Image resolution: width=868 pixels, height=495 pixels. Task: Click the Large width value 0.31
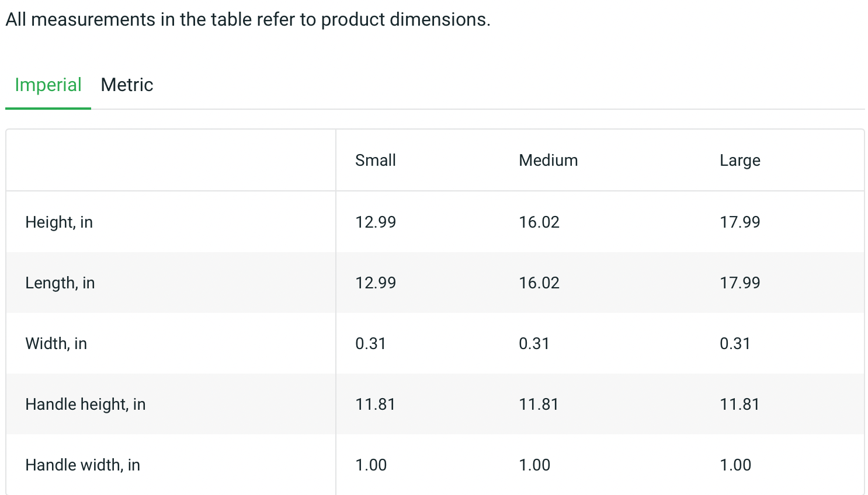735,344
